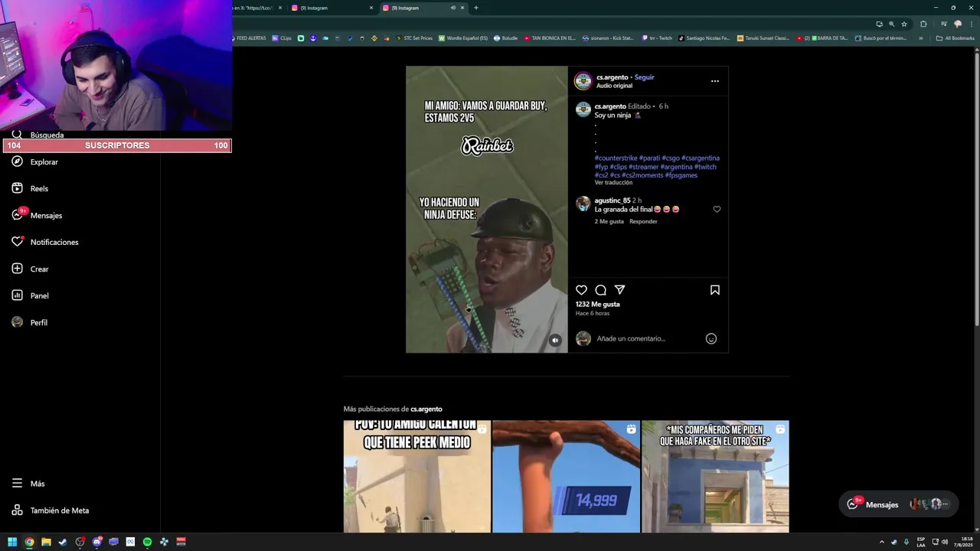Image resolution: width=980 pixels, height=551 pixels.
Task: Open the 'fake en el otro site' thumbnail
Action: coord(715,476)
